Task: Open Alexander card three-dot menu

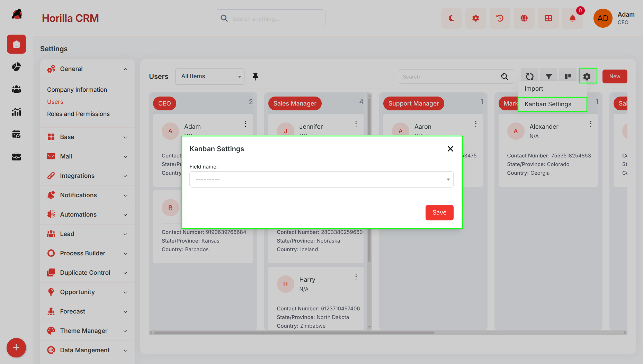Action: point(590,124)
